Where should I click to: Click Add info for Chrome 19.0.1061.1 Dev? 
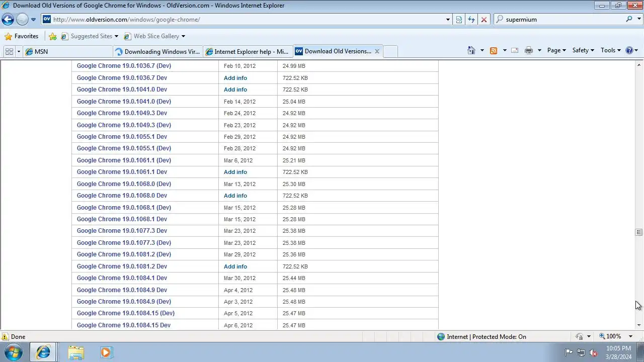tap(235, 172)
